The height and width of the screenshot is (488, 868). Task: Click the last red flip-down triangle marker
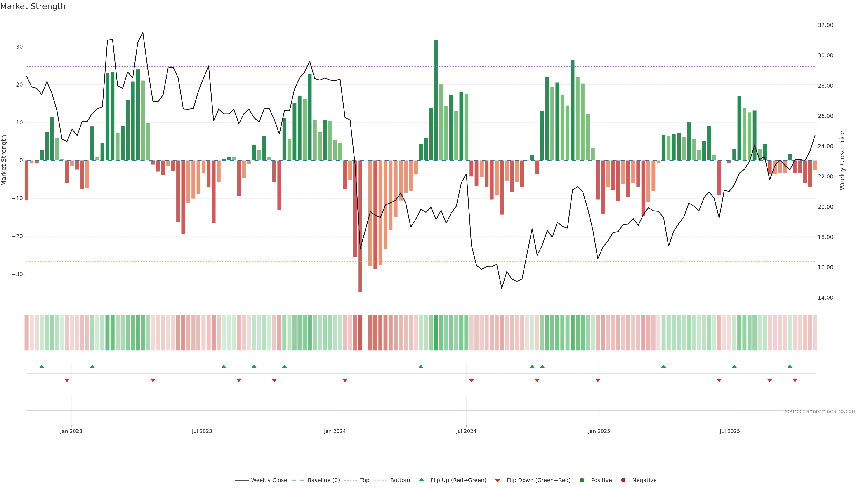[795, 380]
